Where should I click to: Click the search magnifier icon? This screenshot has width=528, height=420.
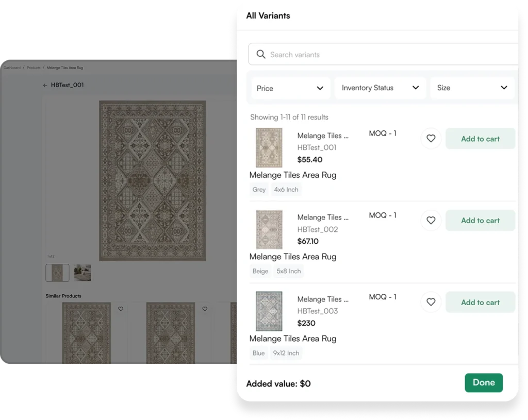[261, 55]
